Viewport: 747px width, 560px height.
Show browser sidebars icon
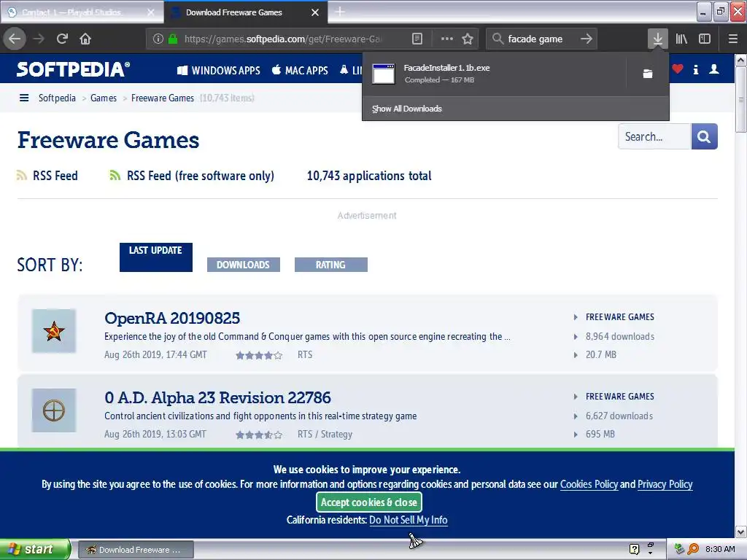click(x=705, y=39)
